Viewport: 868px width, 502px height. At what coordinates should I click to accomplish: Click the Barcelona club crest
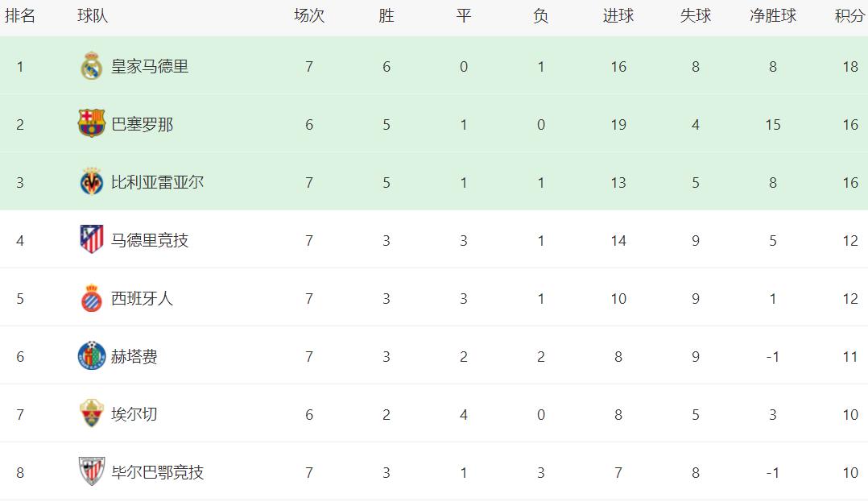92,124
